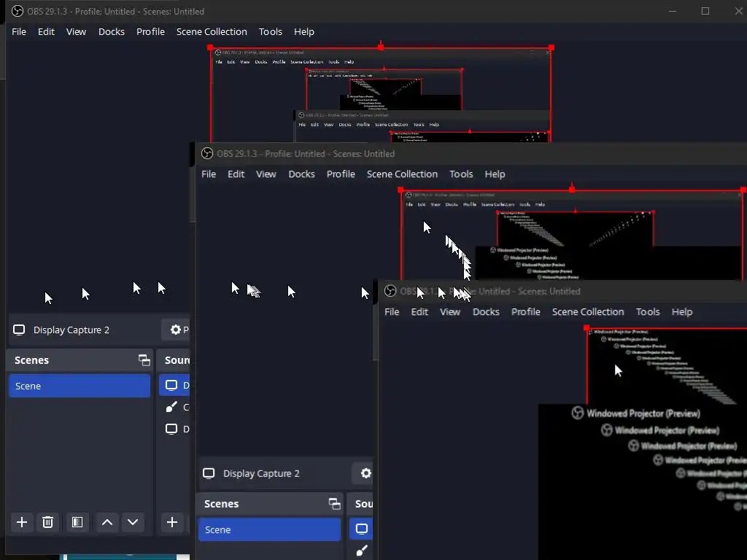
Task: Click monitor icon beside middle nested Display Capture 2
Action: pos(209,473)
